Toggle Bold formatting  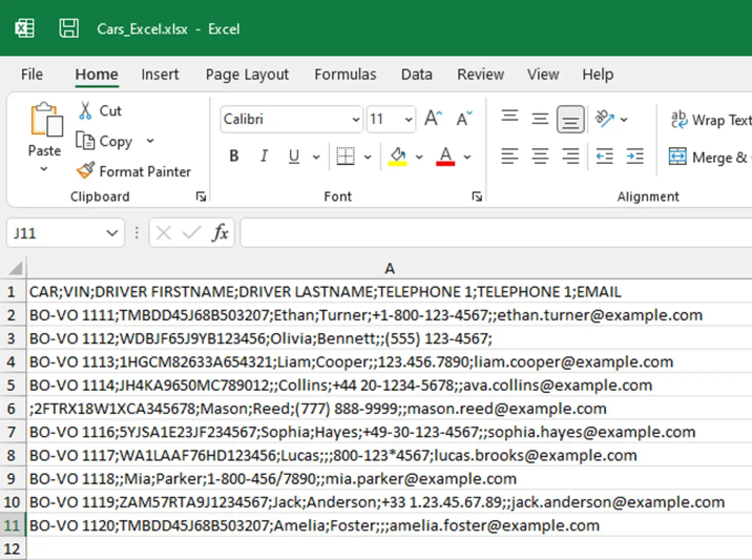(234, 156)
